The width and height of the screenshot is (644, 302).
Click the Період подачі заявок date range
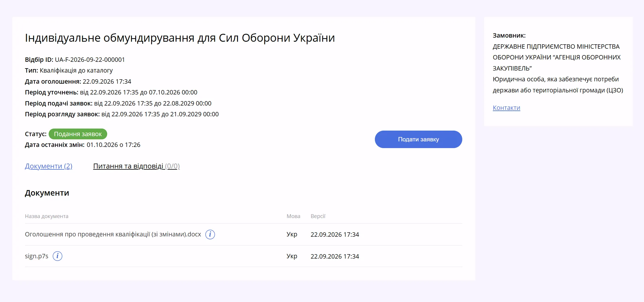(153, 103)
